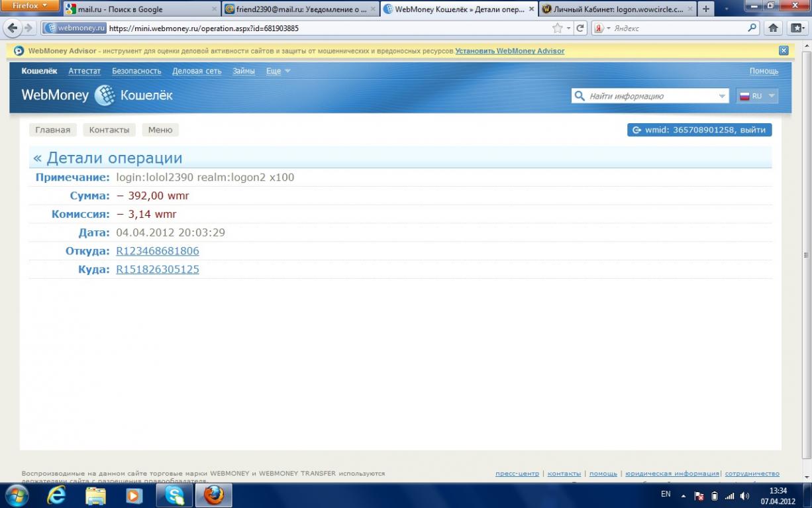The image size is (812, 508).
Task: Switch to the friend2390@mail.ru tab
Action: point(299,9)
